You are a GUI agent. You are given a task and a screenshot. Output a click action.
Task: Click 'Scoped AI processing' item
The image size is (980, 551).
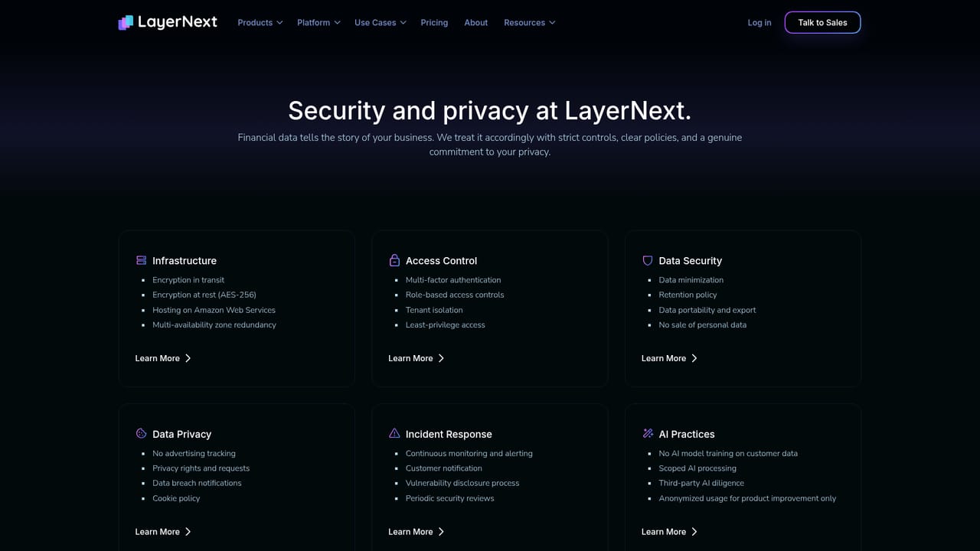(x=697, y=468)
